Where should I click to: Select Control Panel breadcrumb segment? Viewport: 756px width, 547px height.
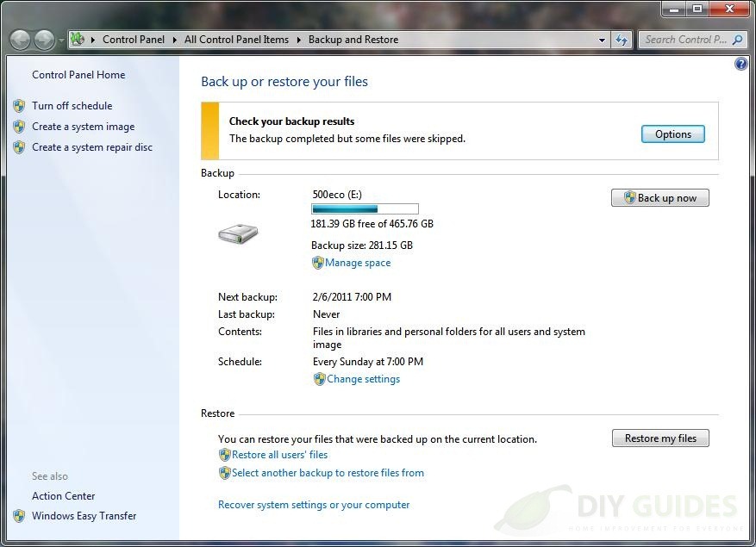[133, 40]
